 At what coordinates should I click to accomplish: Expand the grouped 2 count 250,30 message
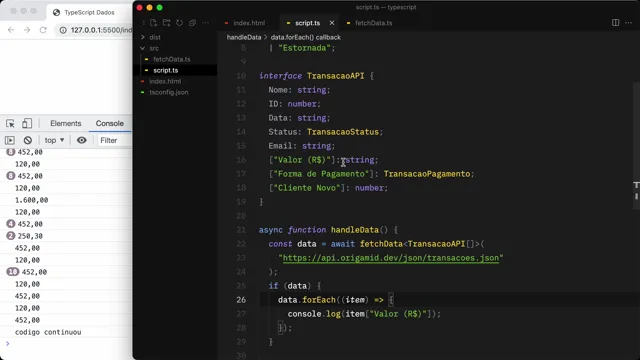pyautogui.click(x=11, y=236)
